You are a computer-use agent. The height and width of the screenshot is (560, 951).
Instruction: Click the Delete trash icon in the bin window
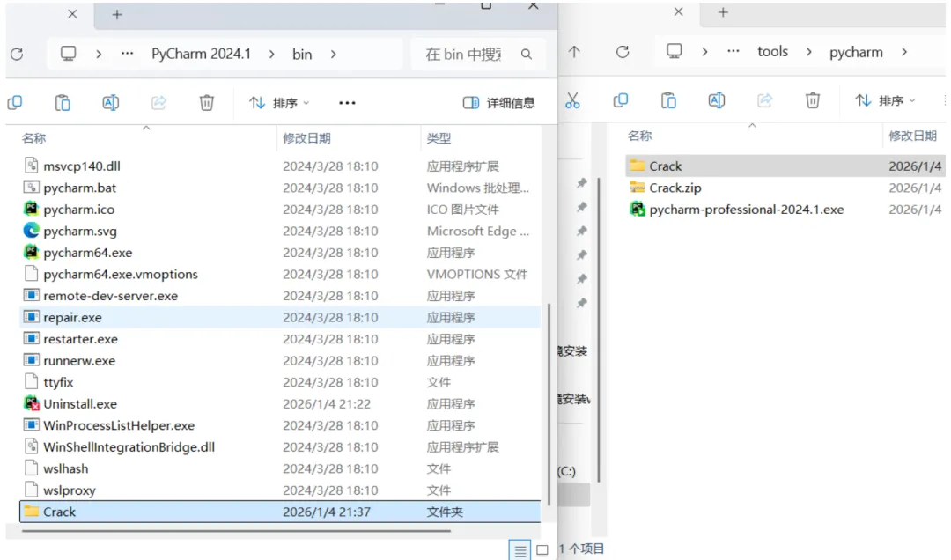tap(207, 102)
